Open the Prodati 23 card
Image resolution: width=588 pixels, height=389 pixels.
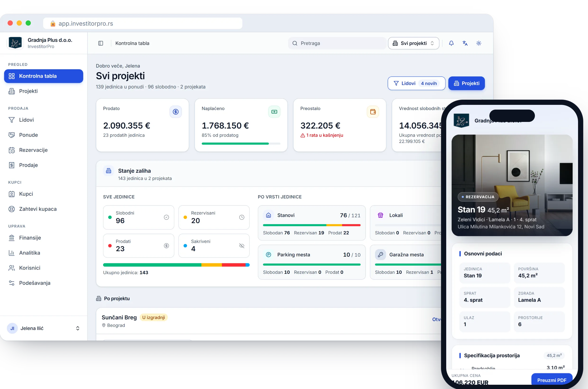coord(139,245)
